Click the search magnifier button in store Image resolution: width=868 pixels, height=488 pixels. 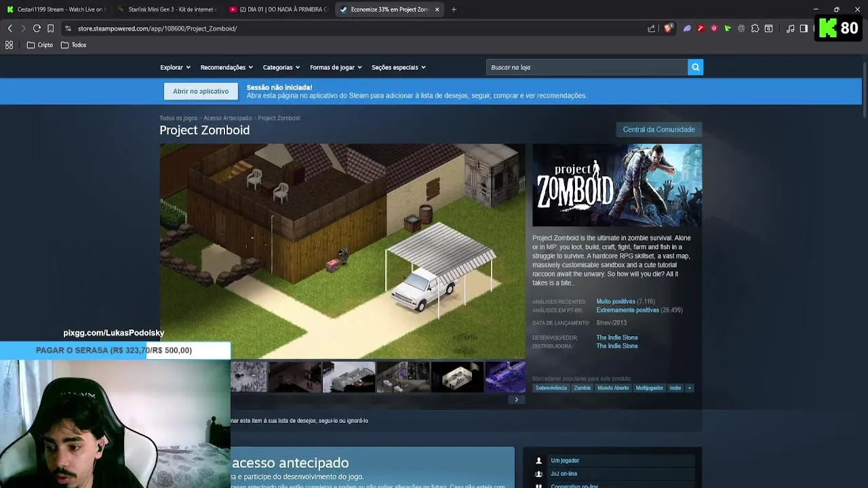[695, 67]
